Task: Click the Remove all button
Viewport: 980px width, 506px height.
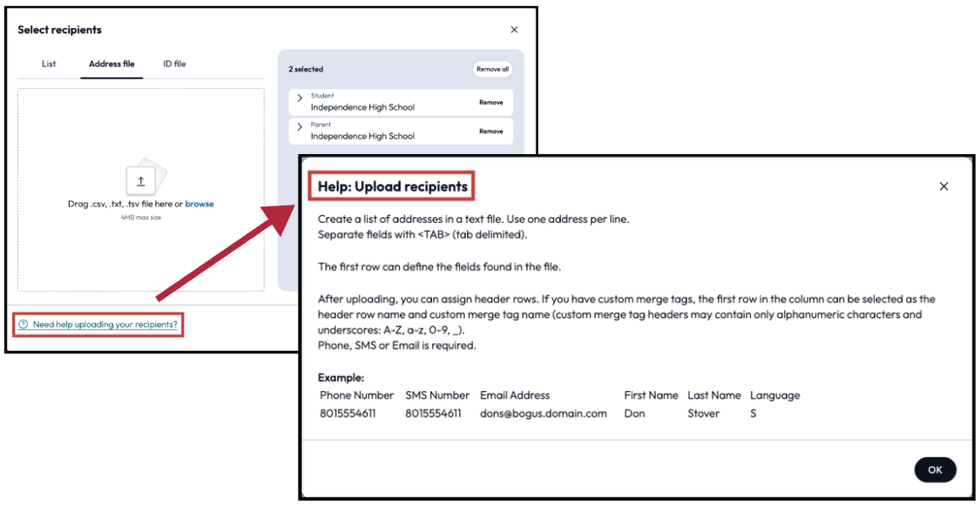Action: coord(491,69)
